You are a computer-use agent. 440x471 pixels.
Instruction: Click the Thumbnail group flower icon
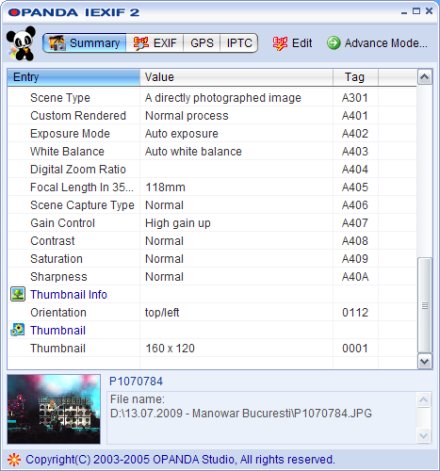[18, 330]
